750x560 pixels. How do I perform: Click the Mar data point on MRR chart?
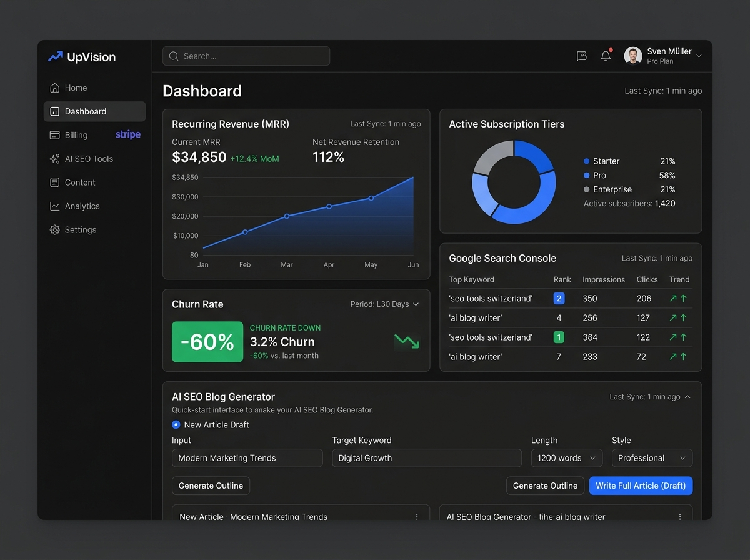click(x=287, y=216)
